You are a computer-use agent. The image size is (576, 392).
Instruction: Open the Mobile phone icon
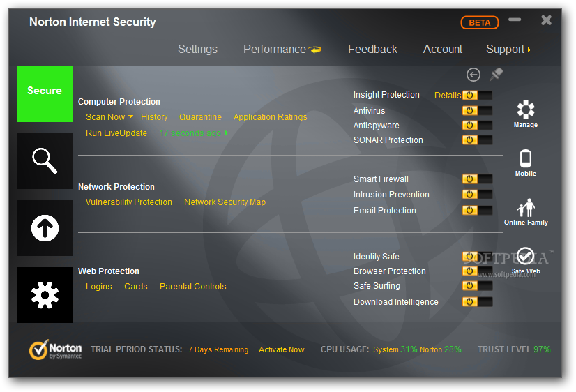526,160
